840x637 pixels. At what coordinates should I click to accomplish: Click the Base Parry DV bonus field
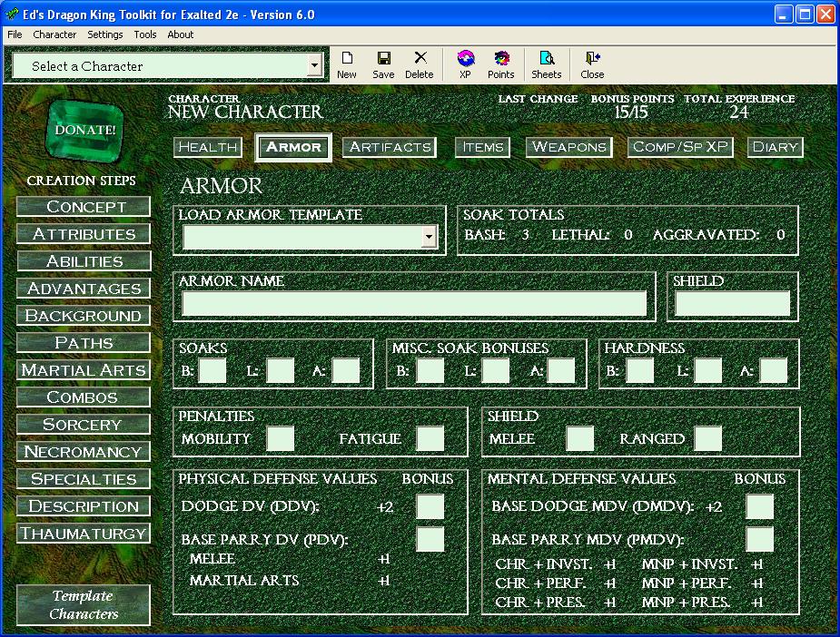pyautogui.click(x=430, y=539)
